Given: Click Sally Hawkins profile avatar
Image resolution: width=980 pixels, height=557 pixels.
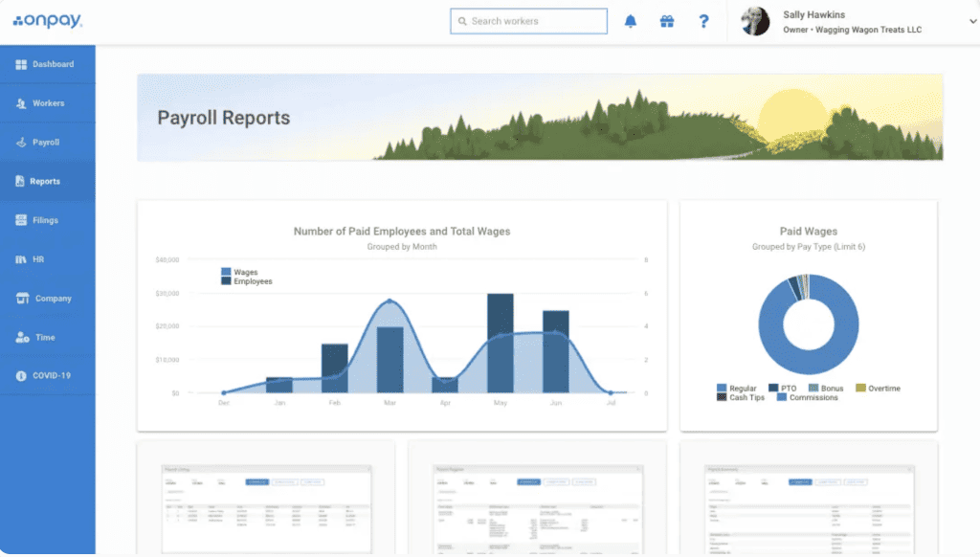Looking at the screenshot, I should point(755,21).
